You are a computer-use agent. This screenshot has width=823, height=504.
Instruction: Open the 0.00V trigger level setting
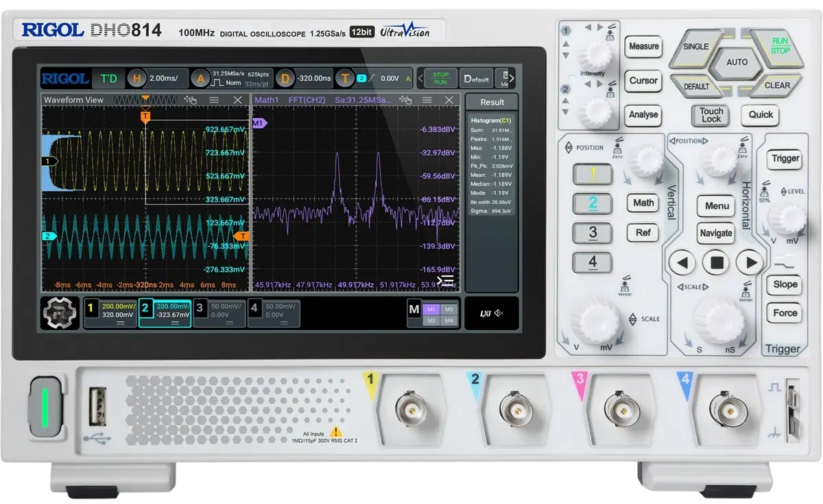coord(389,78)
